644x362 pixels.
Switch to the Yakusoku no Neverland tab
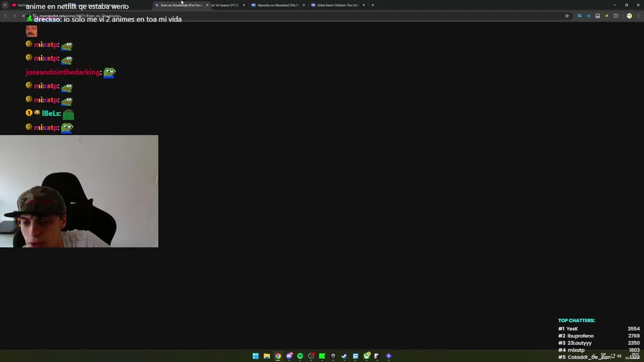(277, 5)
